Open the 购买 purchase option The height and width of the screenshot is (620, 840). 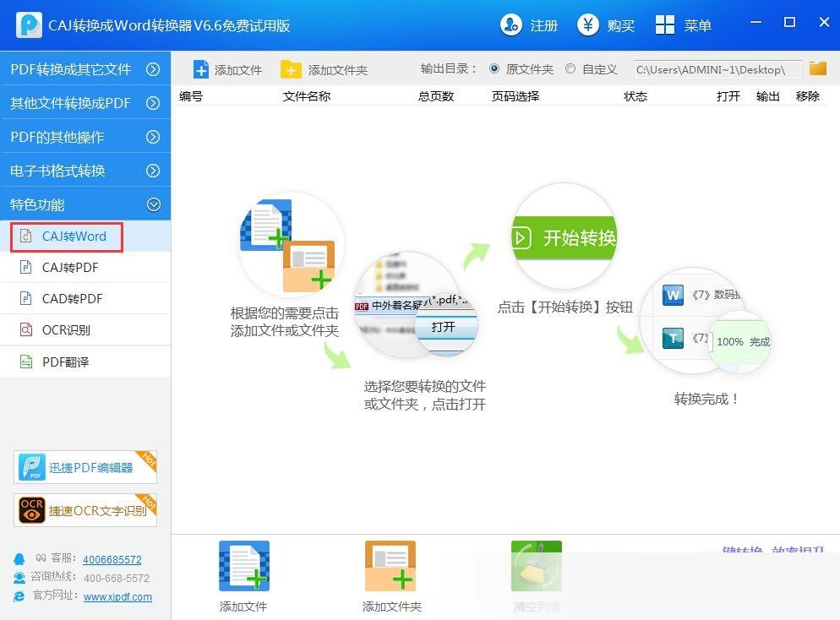click(621, 25)
